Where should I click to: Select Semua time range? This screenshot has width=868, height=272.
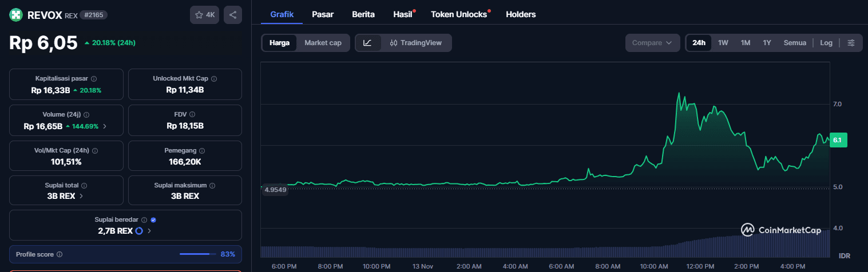tap(795, 43)
